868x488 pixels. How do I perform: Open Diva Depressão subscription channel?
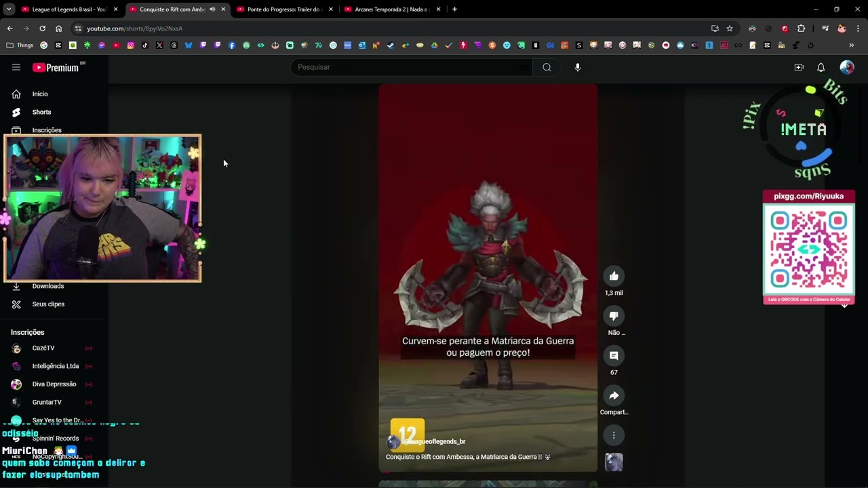pos(54,384)
